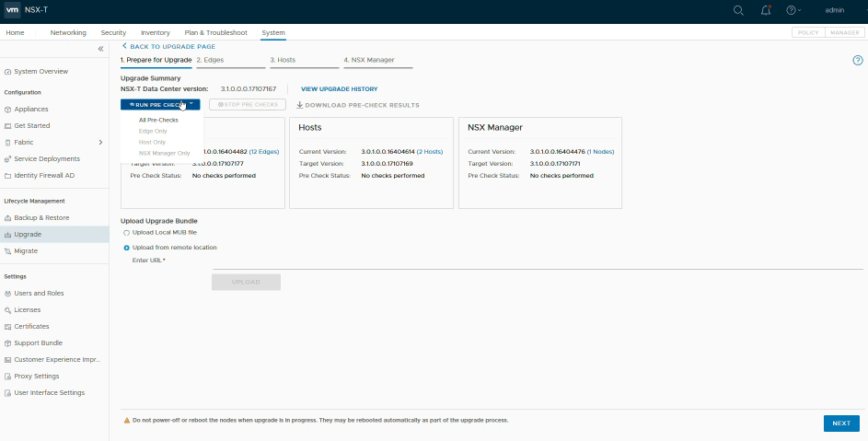
Task: Click the page help icon at right
Action: tap(857, 60)
